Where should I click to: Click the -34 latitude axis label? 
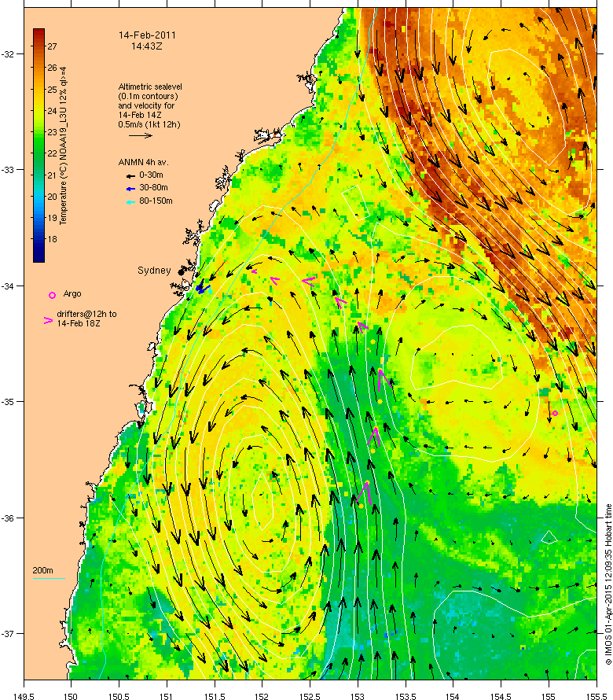tap(8, 286)
